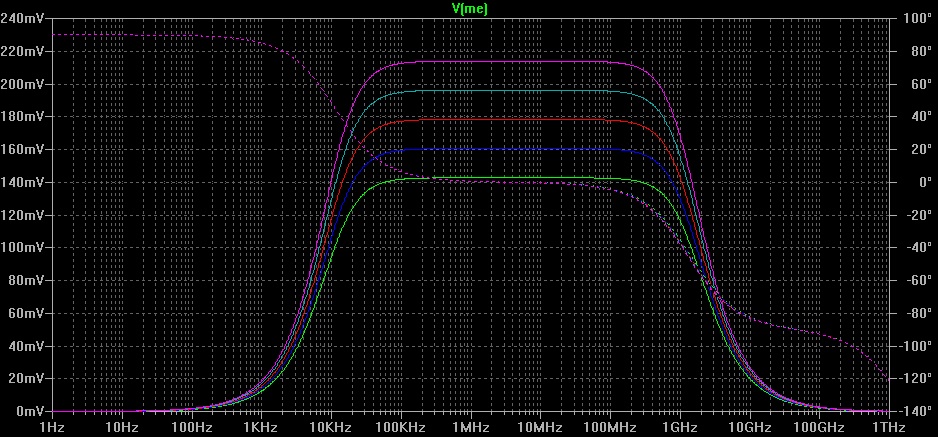Viewport: 938px width, 437px height.
Task: Click the 160mV left axis label
Action: (x=22, y=149)
